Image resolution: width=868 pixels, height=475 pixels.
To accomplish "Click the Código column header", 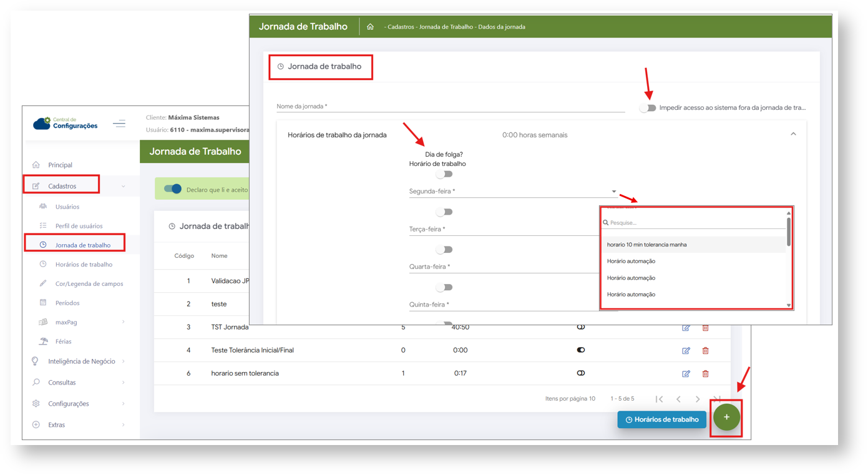I will pyautogui.click(x=184, y=256).
